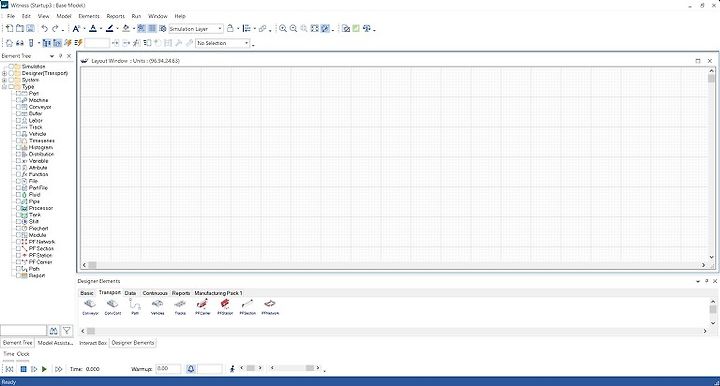Image resolution: width=720 pixels, height=386 pixels.
Task: Open the Run menu
Action: click(x=136, y=16)
